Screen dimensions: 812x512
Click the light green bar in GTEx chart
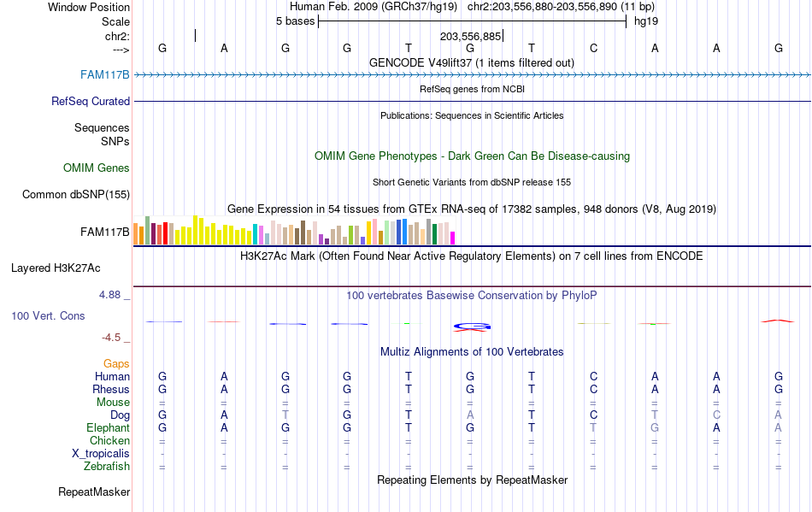[x=387, y=232]
